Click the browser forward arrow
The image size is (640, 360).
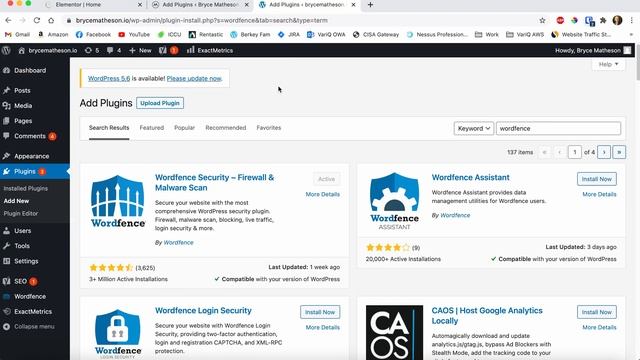(x=22, y=20)
